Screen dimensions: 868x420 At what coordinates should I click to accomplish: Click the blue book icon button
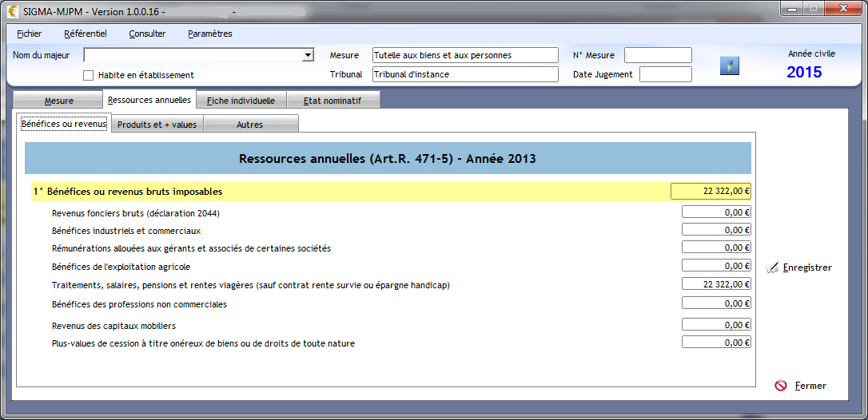point(729,65)
